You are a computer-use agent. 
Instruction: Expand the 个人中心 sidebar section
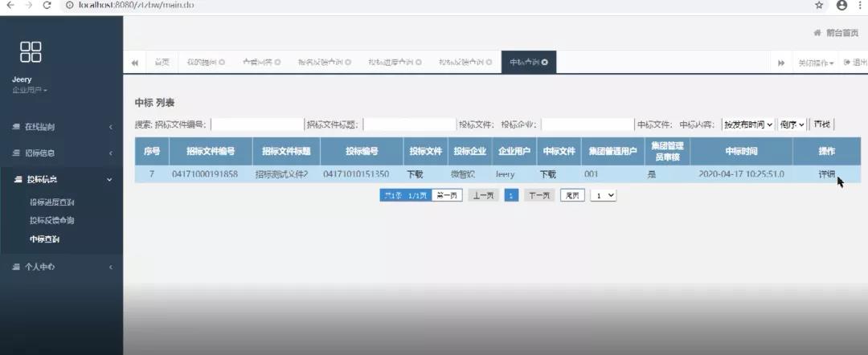pyautogui.click(x=61, y=267)
